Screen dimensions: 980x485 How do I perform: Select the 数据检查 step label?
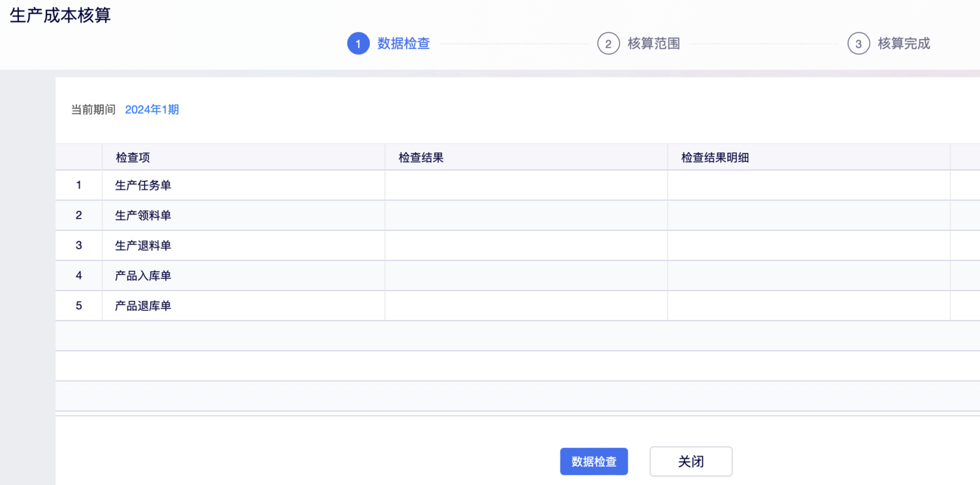404,44
